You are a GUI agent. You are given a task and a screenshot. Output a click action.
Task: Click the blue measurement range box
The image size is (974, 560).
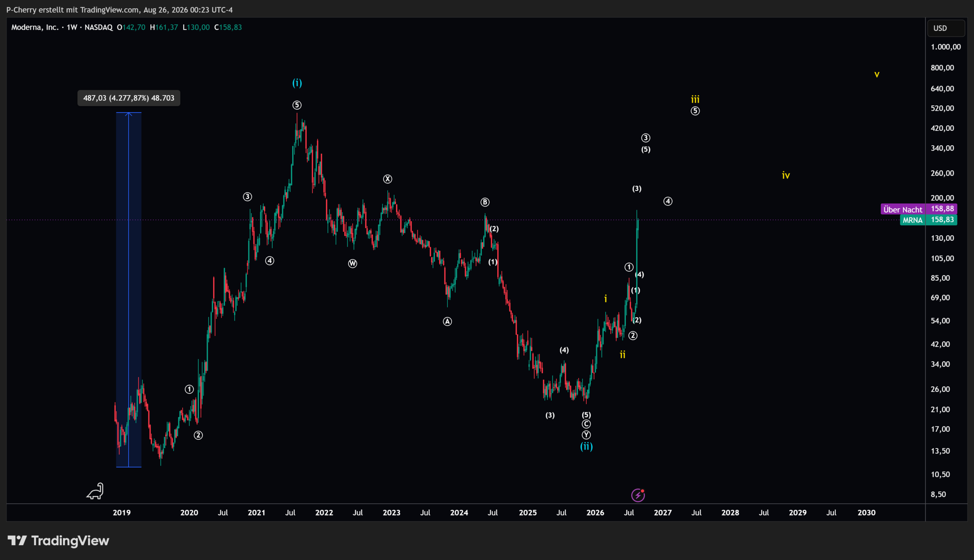pos(129,290)
